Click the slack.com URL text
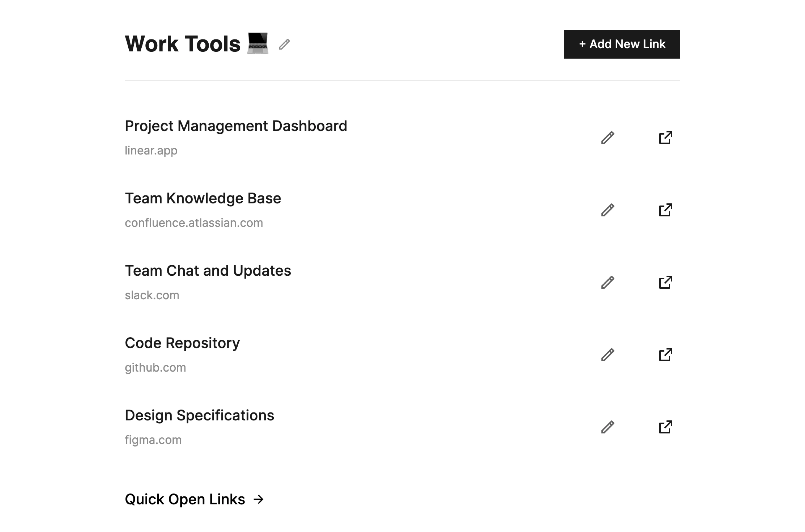The image size is (805, 532). click(152, 295)
